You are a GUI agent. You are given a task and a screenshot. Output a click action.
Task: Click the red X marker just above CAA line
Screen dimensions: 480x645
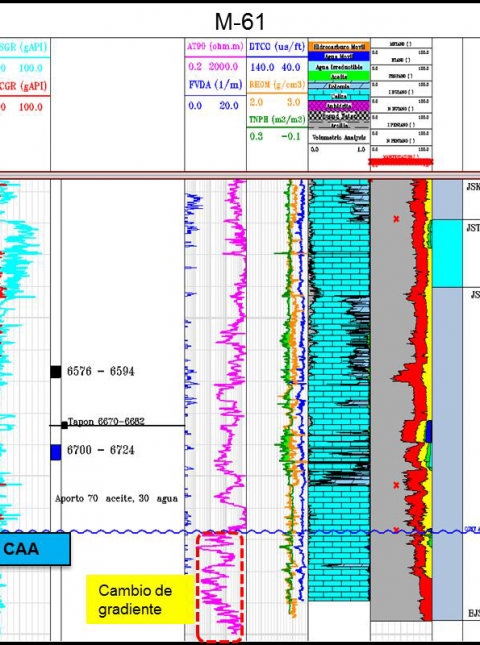click(396, 530)
